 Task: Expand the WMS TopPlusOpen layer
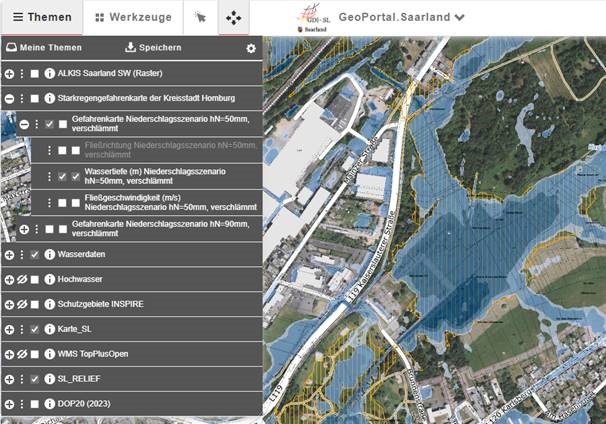[x=9, y=354]
